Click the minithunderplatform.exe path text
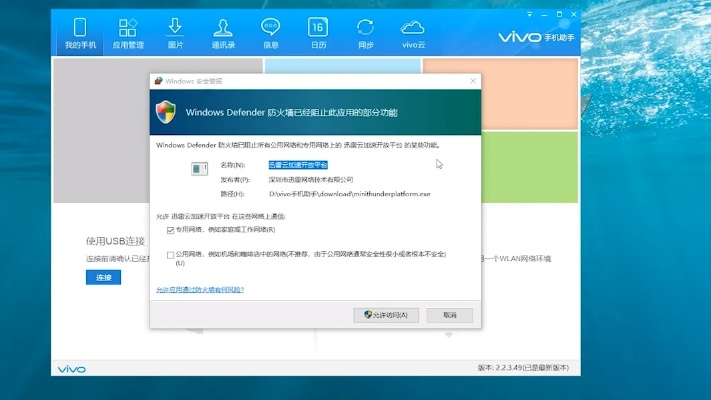711x400 pixels. tap(350, 194)
